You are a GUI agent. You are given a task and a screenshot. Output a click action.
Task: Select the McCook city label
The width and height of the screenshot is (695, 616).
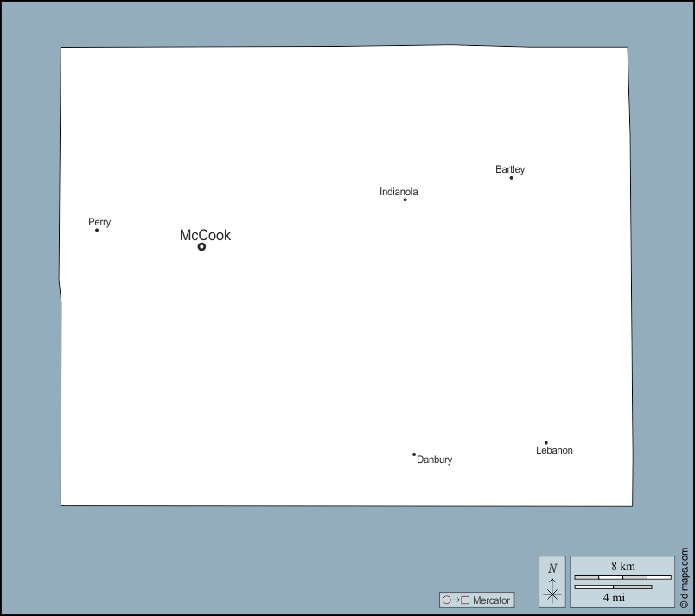(205, 235)
